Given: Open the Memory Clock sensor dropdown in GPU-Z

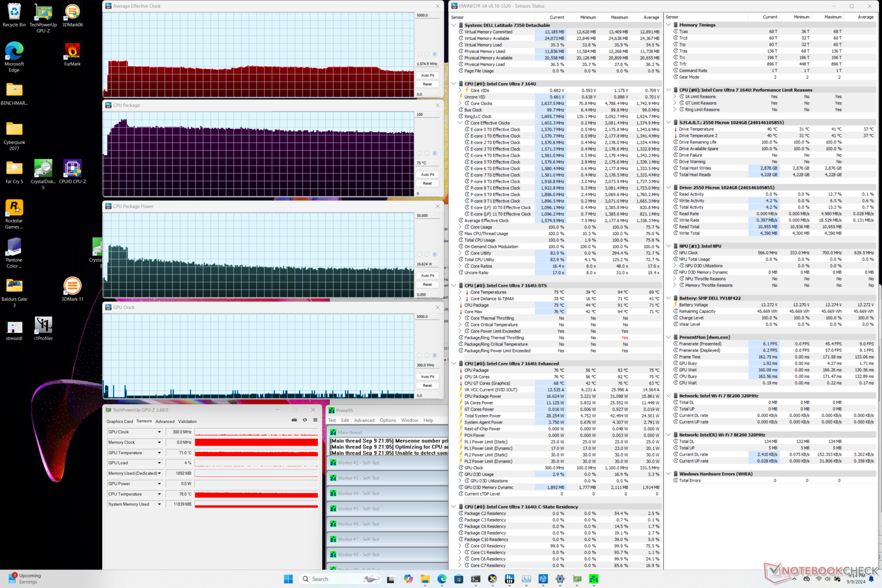Looking at the screenshot, I should pyautogui.click(x=159, y=442).
